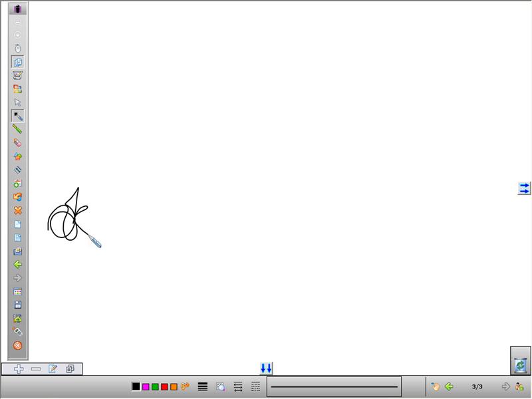Pick the red color swatch
532x399 pixels.
(x=164, y=387)
